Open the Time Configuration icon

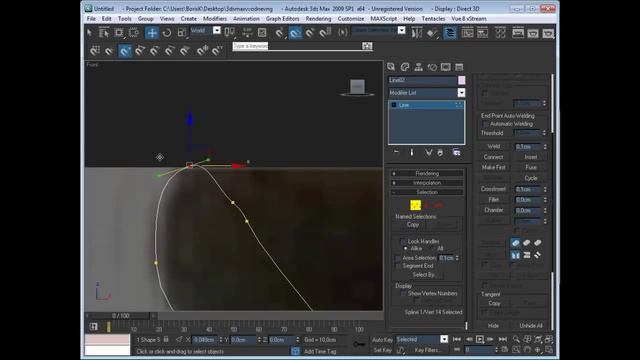pos(505,350)
